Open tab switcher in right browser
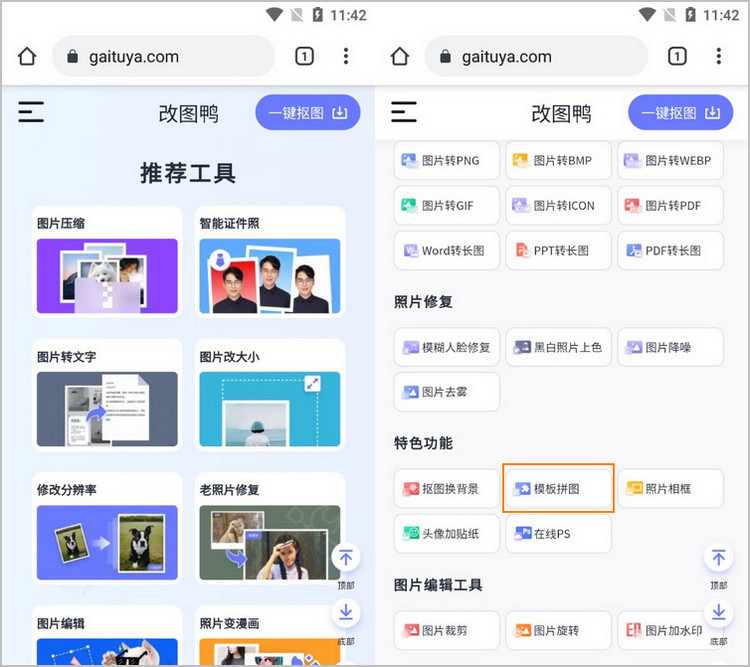The height and width of the screenshot is (667, 750). pyautogui.click(x=677, y=56)
